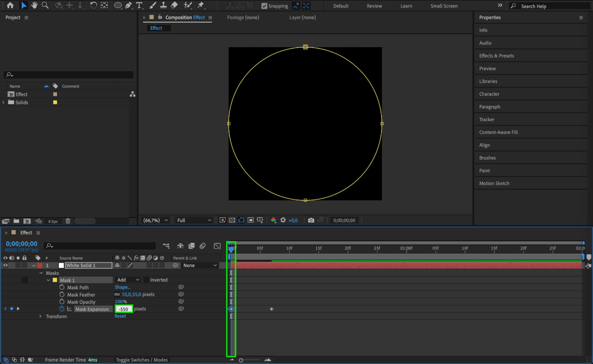The height and width of the screenshot is (364, 593).
Task: Open the Full resolution dropdown
Action: pos(194,220)
